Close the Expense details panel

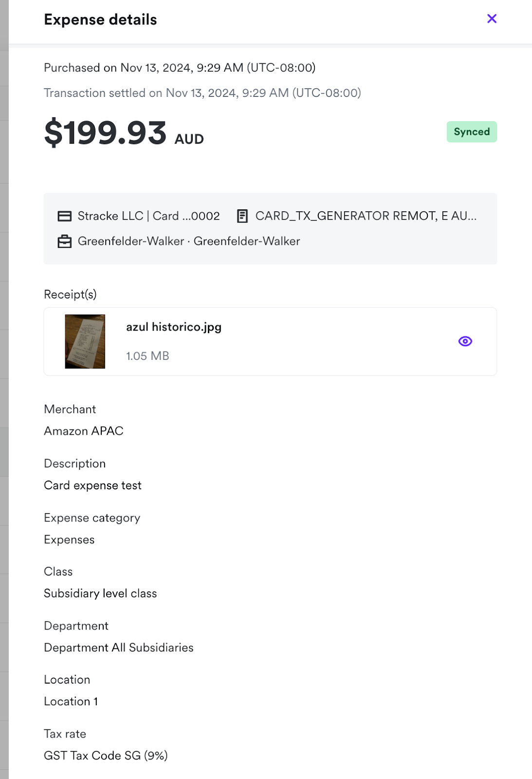coord(492,19)
